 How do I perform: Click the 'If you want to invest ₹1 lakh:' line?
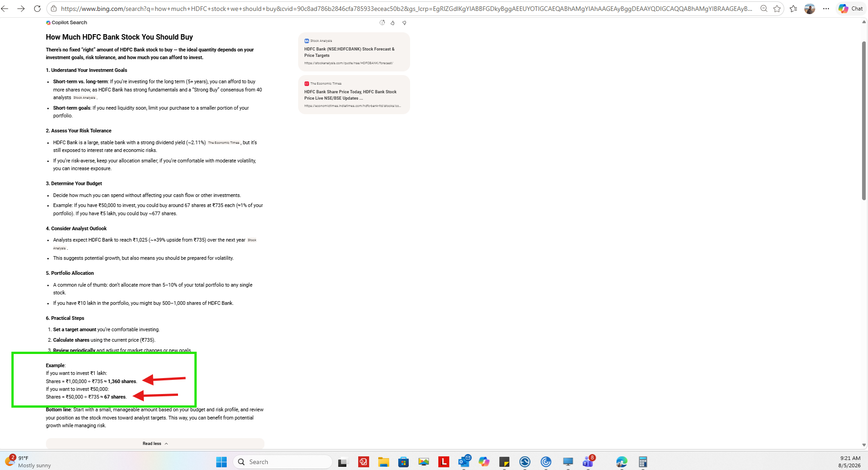[x=76, y=374]
